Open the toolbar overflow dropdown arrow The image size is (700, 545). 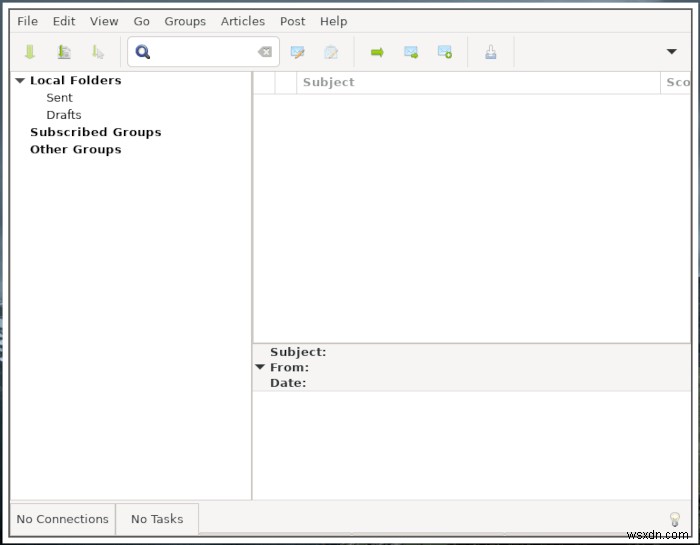[x=671, y=51]
